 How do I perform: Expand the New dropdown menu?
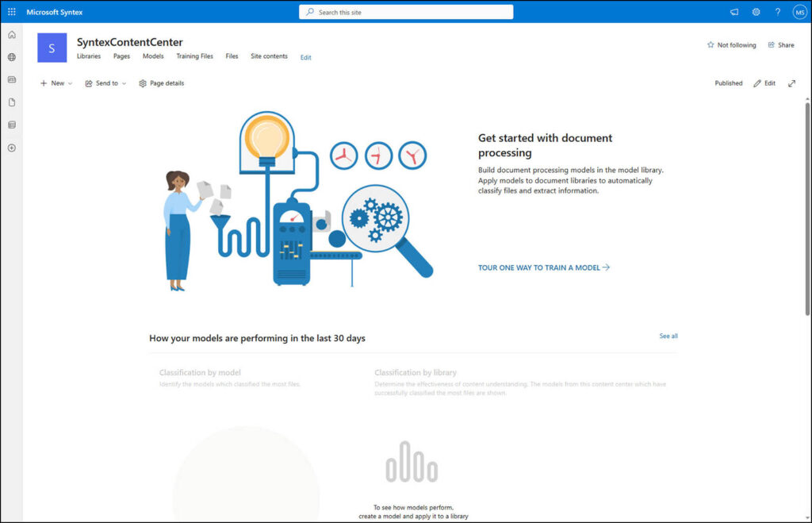point(56,83)
